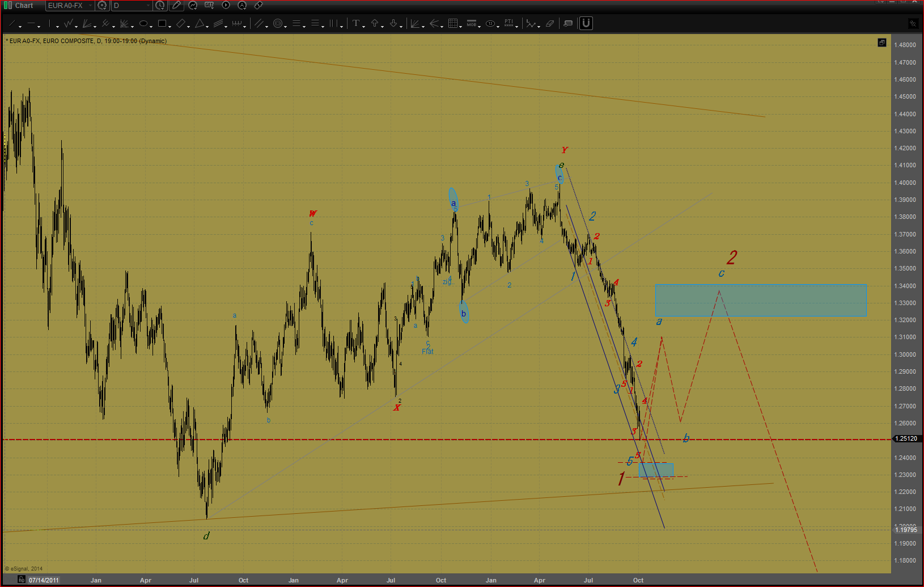Expand the trend line tool options arrow

(x=20, y=26)
